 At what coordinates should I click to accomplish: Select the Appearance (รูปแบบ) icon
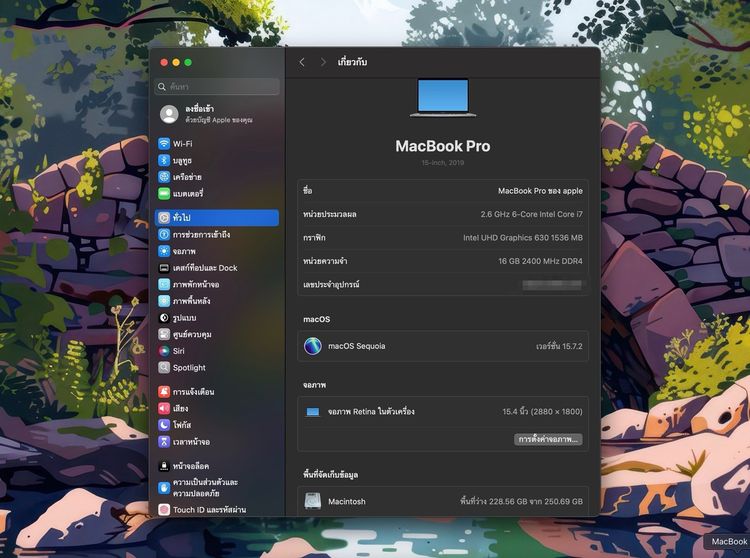click(164, 317)
